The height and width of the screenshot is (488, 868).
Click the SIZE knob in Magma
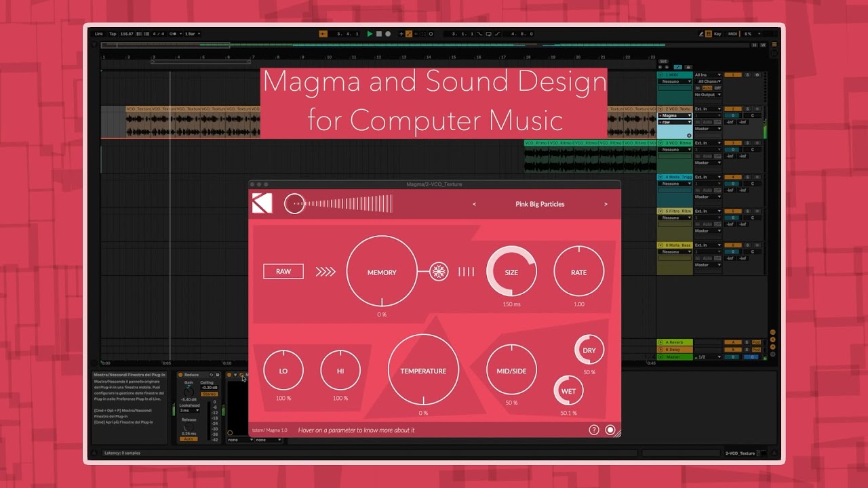point(511,272)
